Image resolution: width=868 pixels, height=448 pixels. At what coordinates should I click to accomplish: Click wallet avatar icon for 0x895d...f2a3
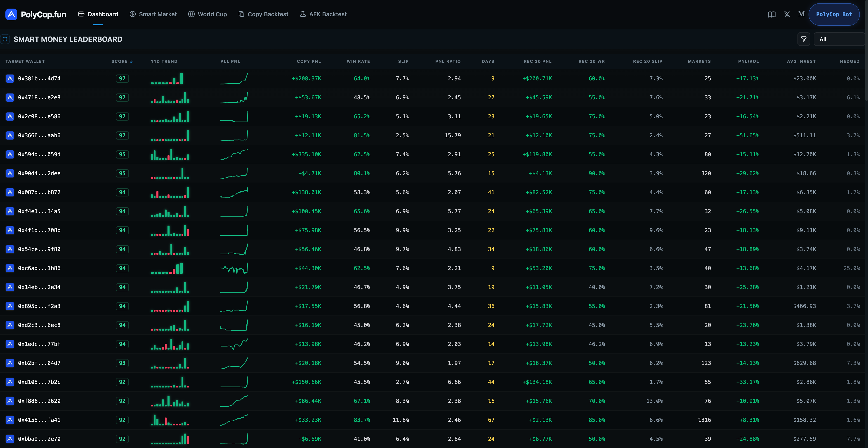10,306
